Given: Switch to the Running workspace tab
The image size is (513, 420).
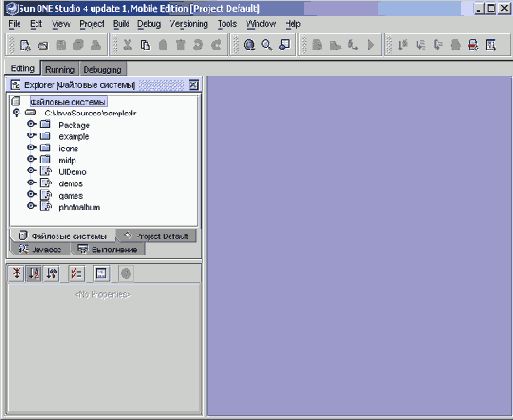Looking at the screenshot, I should (60, 69).
